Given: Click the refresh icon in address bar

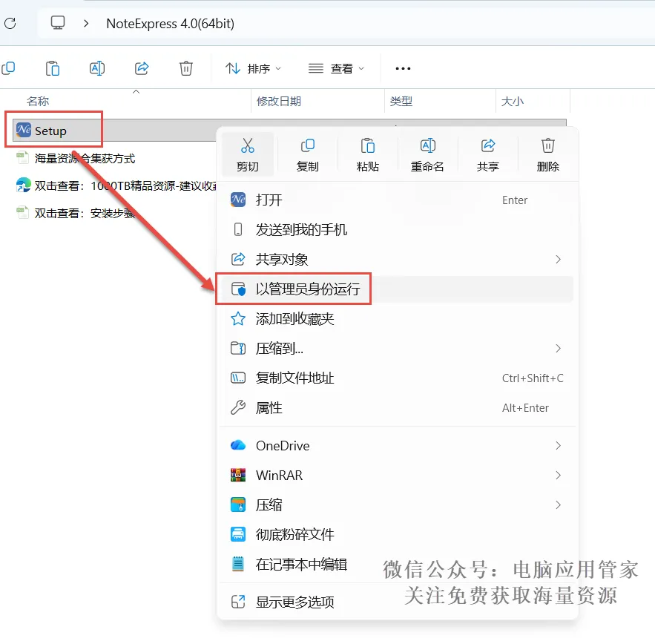Looking at the screenshot, I should 10,24.
